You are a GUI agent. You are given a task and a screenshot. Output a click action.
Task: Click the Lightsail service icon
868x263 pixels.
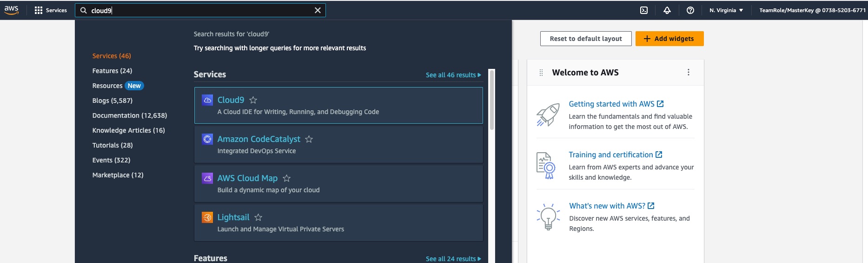coord(207,217)
